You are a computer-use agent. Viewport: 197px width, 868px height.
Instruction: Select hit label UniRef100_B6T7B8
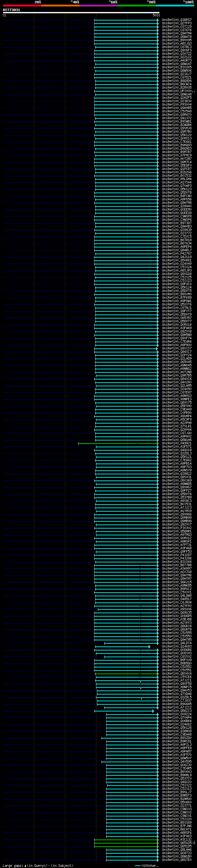coord(176,565)
